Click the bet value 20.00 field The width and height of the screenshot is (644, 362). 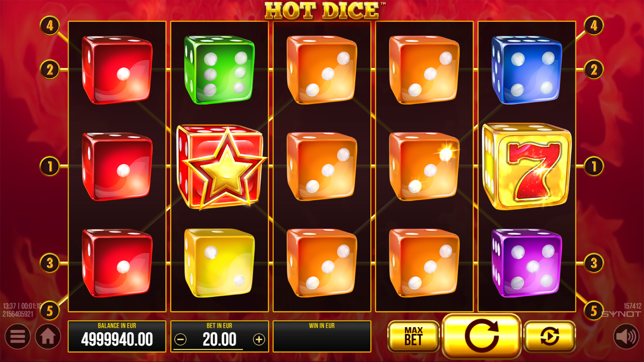click(219, 340)
